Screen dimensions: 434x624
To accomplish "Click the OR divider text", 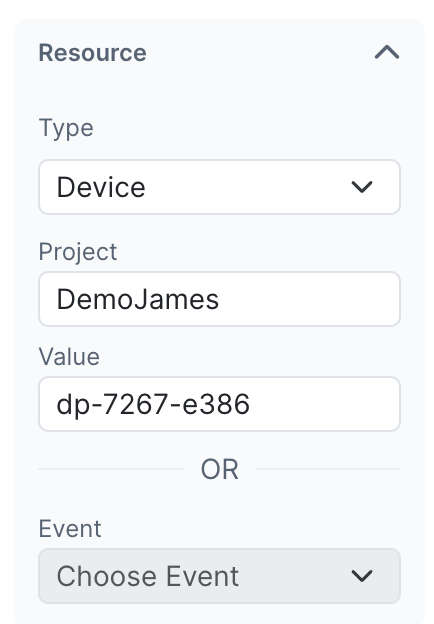I will (220, 469).
